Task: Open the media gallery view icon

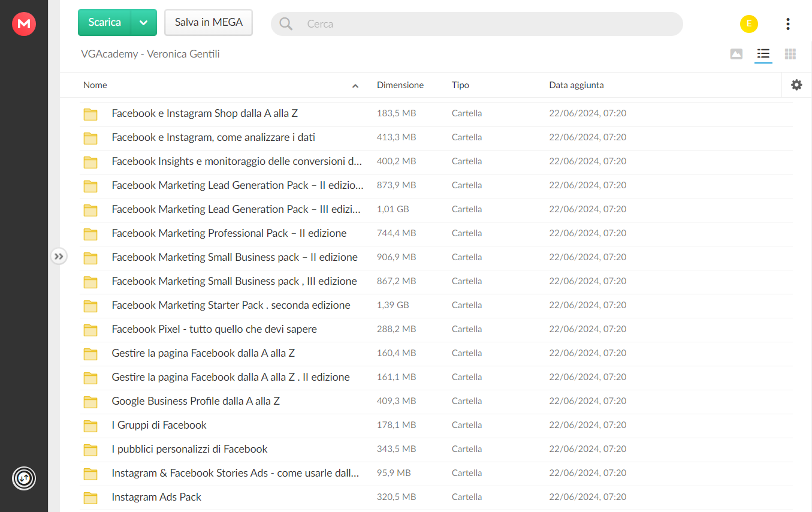Action: tap(736, 54)
